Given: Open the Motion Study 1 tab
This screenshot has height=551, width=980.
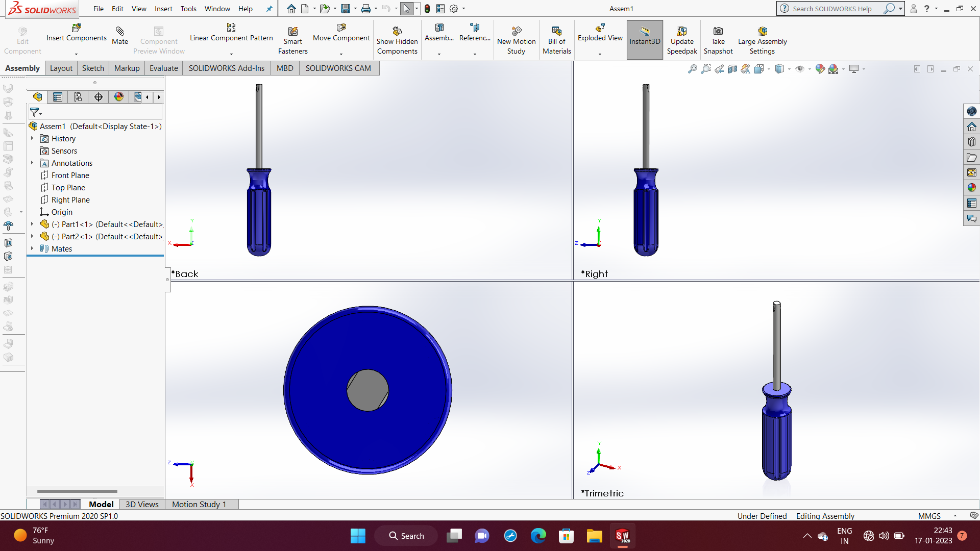Looking at the screenshot, I should (x=199, y=504).
